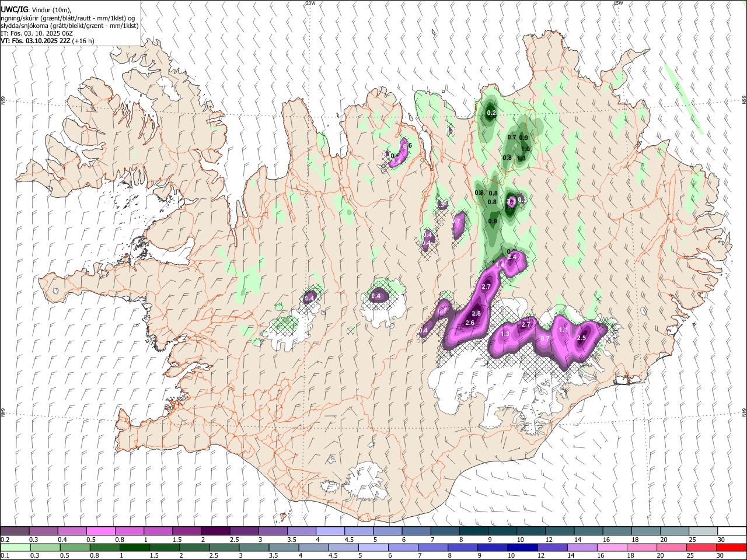Image resolution: width=747 pixels, height=560 pixels.
Task: Pick the bright magenta 0.5 snow legend swatch
Action: coord(101,531)
